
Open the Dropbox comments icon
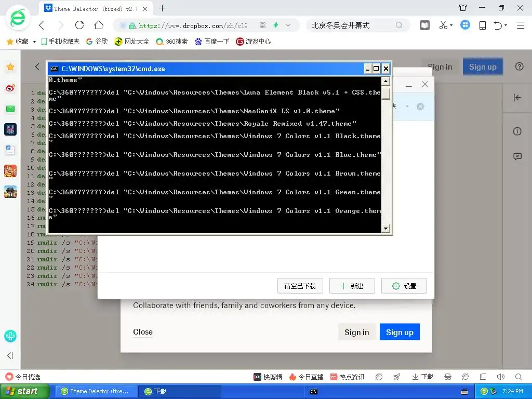[517, 156]
